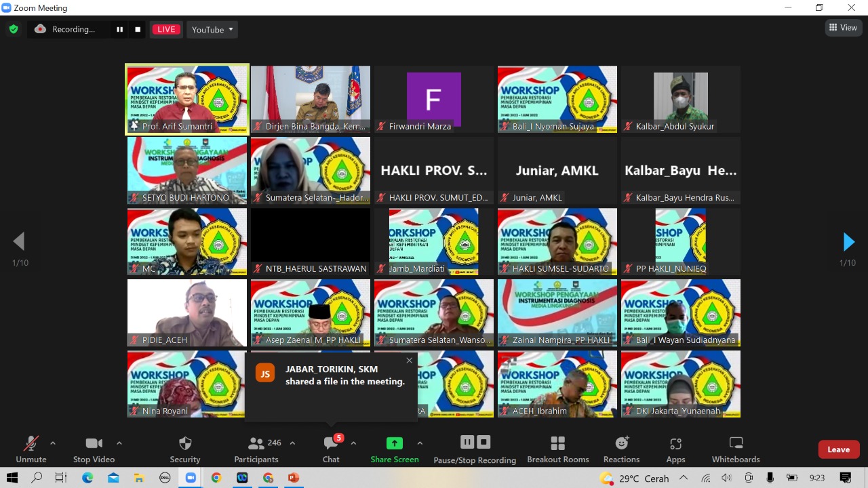Image resolution: width=868 pixels, height=488 pixels.
Task: Open Whiteboards
Action: click(735, 449)
